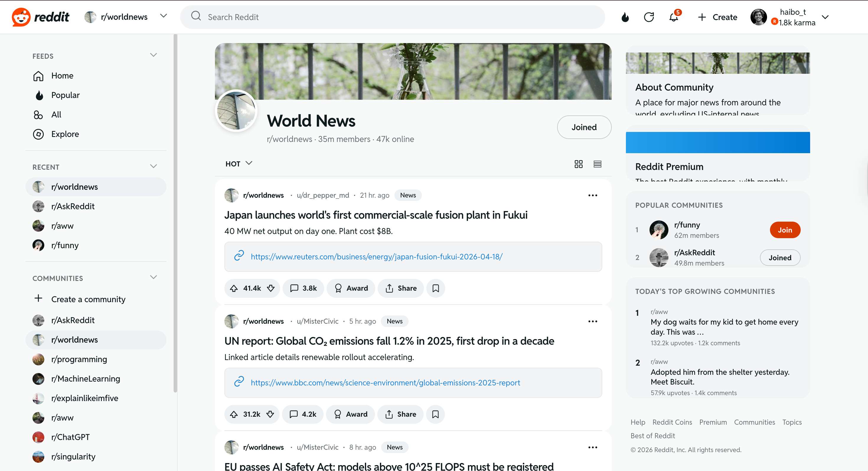
Task: Open r/MachineLearning in Communities list
Action: coord(96,379)
